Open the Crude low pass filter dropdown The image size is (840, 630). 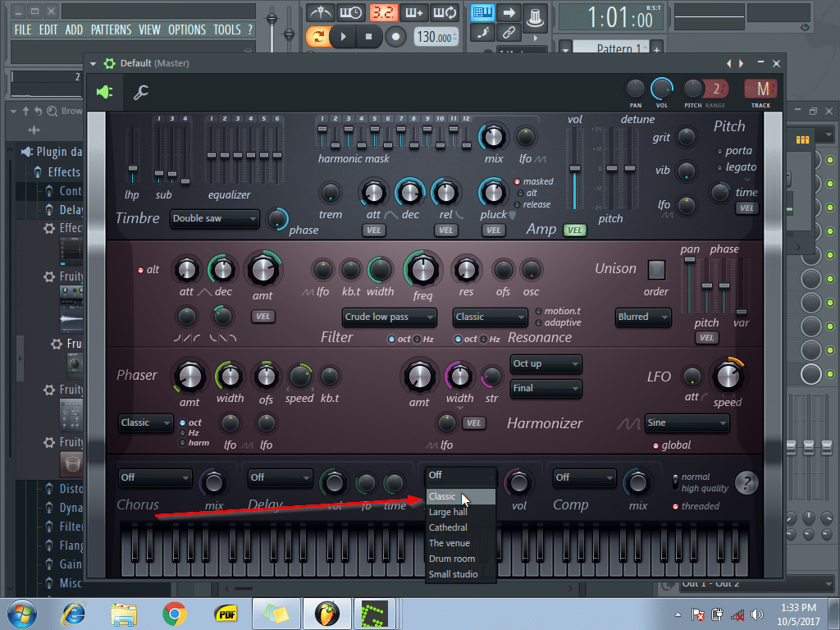[390, 317]
